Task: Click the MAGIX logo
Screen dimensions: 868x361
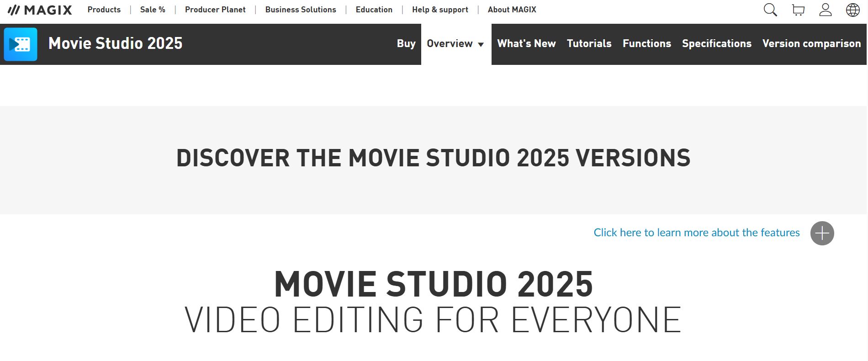Action: click(x=40, y=10)
